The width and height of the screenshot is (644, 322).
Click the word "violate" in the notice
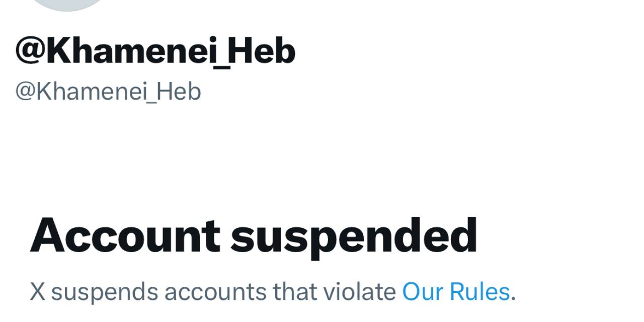click(x=359, y=292)
